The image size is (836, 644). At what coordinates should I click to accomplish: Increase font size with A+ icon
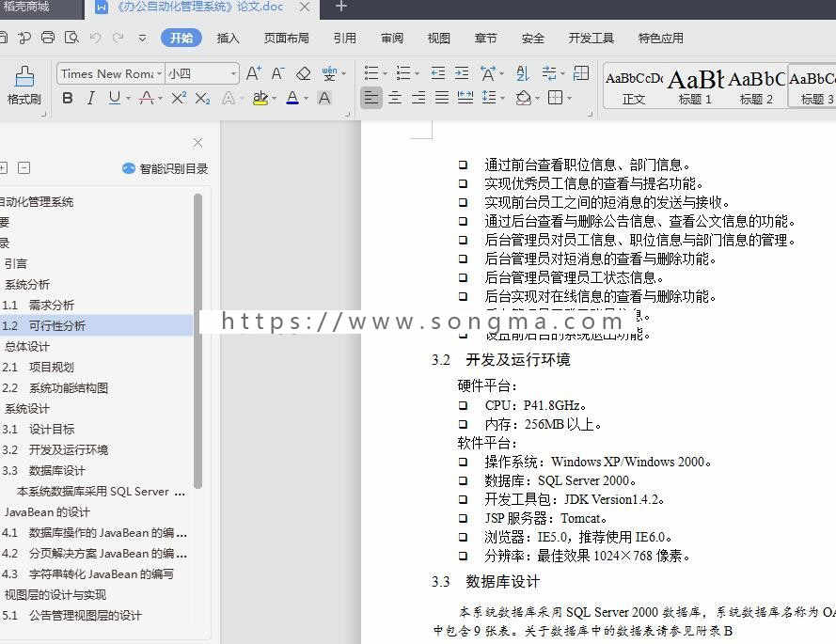(253, 73)
